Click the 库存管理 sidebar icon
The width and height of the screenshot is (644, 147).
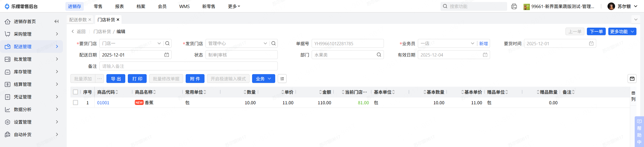(8, 72)
